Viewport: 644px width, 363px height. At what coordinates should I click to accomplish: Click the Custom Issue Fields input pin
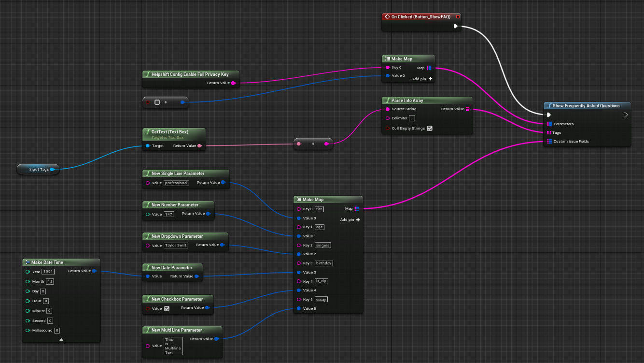coord(549,142)
